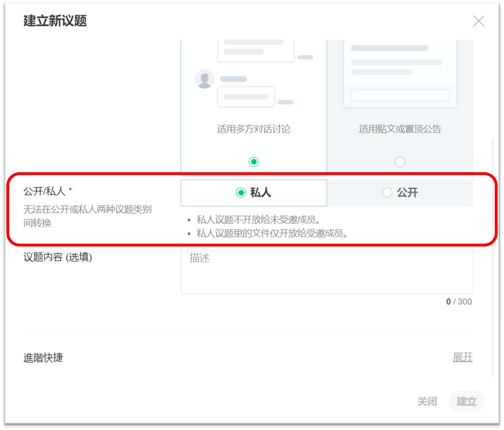Choose the post/pinned announcement radio button
The width and height of the screenshot is (504, 430).
(x=400, y=162)
